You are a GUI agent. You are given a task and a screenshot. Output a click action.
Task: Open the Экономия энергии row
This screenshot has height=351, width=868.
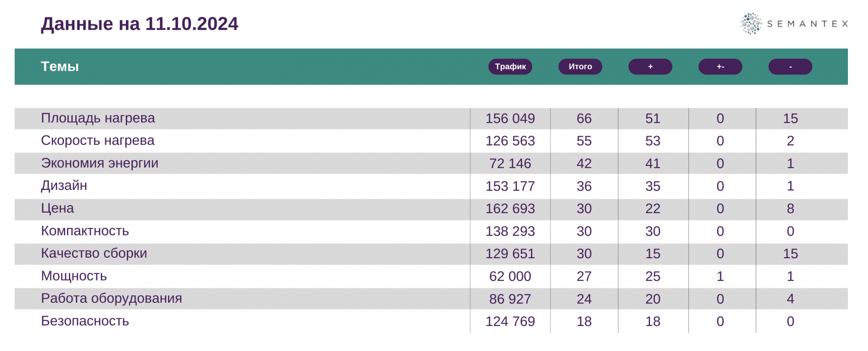[x=100, y=163]
